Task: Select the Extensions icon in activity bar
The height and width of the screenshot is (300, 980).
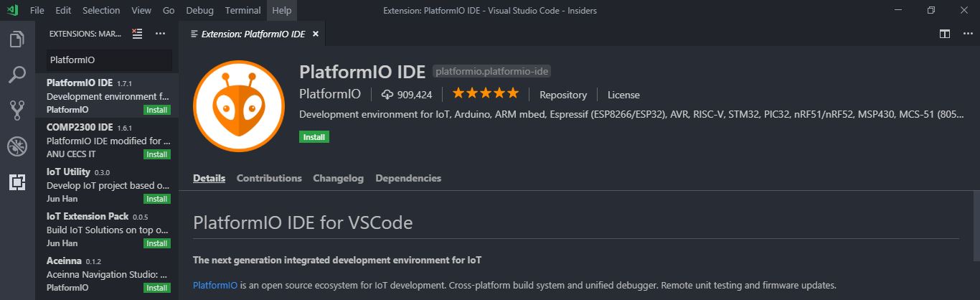Action: point(17,182)
